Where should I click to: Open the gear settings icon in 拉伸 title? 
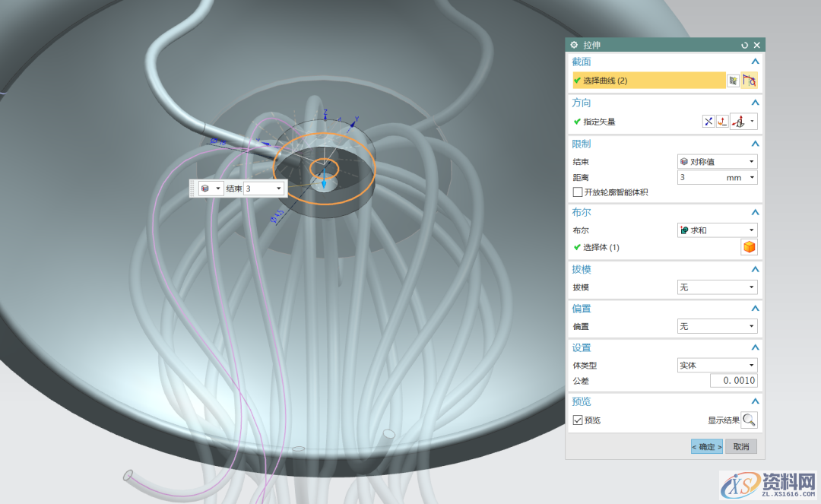(574, 46)
